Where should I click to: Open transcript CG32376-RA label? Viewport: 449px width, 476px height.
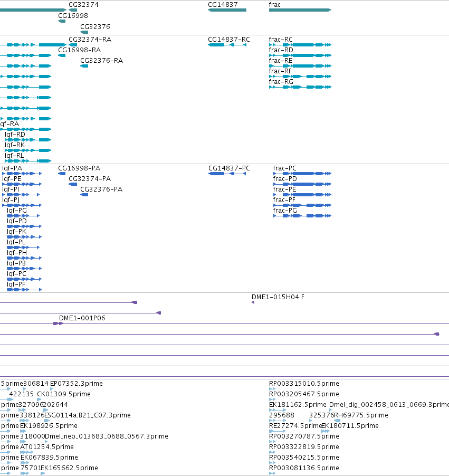pos(101,60)
